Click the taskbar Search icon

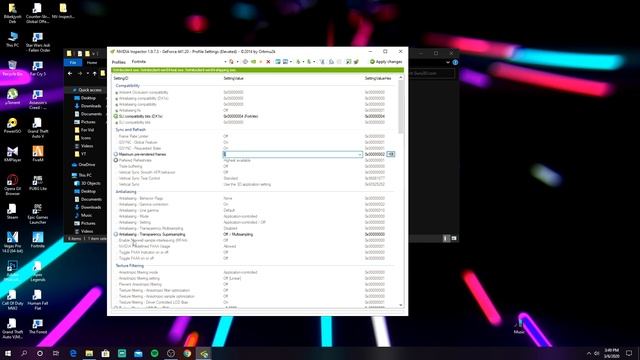point(24,353)
